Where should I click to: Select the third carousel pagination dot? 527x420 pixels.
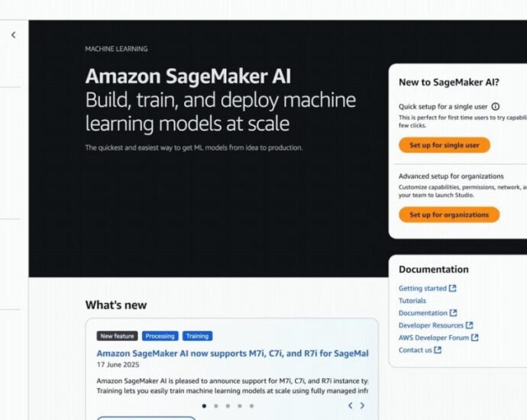point(228,405)
